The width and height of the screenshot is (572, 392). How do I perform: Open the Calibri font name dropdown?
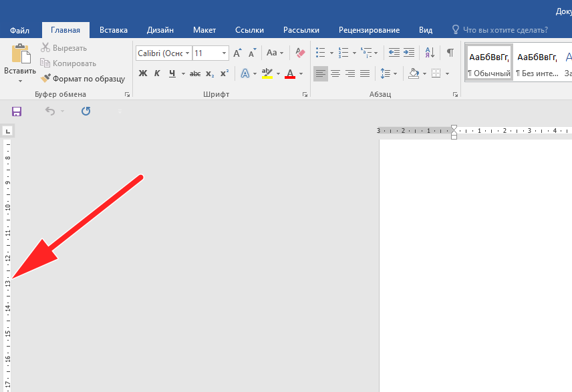(188, 53)
